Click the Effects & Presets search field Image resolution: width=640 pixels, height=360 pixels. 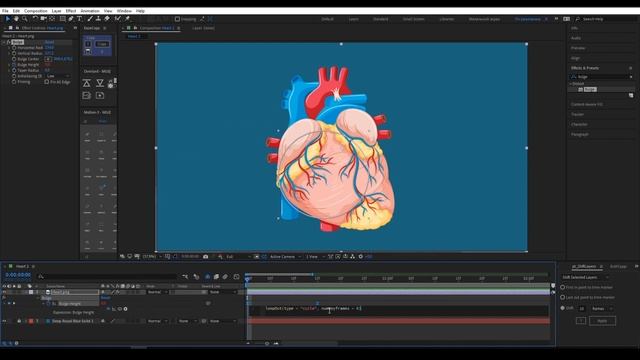(x=602, y=77)
